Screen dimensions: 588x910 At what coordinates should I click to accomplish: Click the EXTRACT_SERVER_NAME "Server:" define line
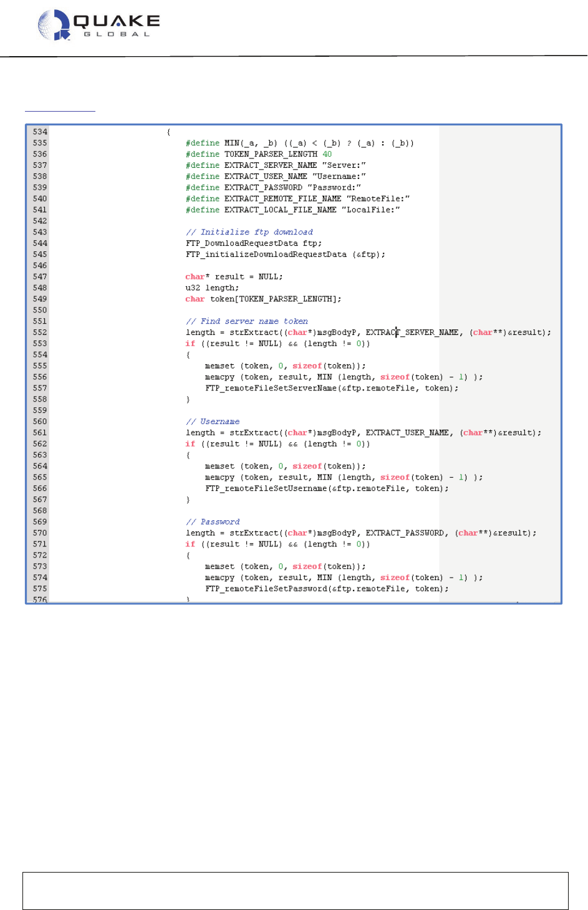click(x=276, y=165)
